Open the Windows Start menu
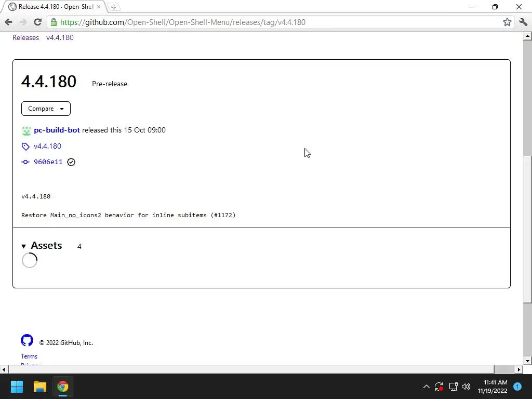Image resolution: width=532 pixels, height=399 pixels. click(17, 387)
